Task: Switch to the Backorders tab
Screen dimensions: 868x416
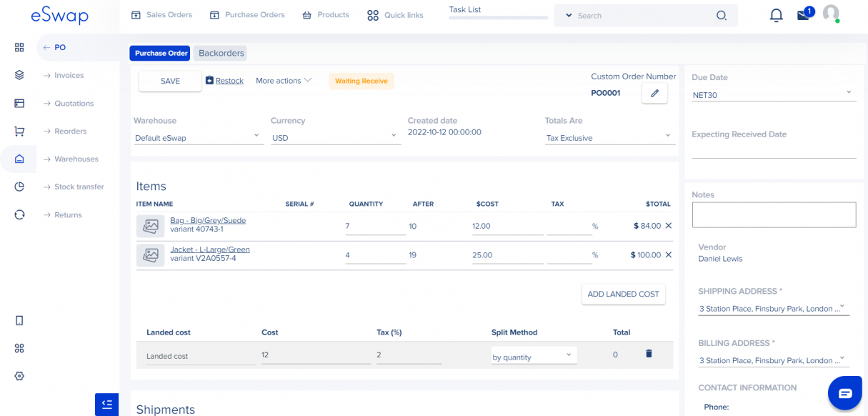Action: [220, 53]
